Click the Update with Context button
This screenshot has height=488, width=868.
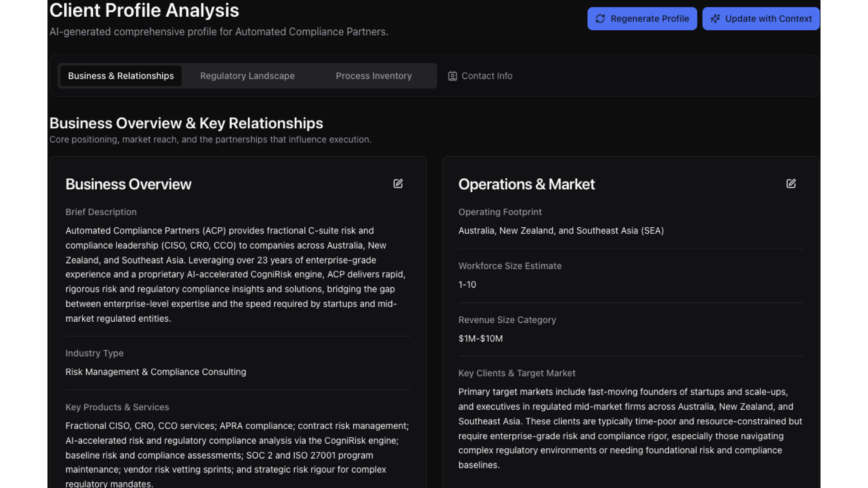[760, 19]
